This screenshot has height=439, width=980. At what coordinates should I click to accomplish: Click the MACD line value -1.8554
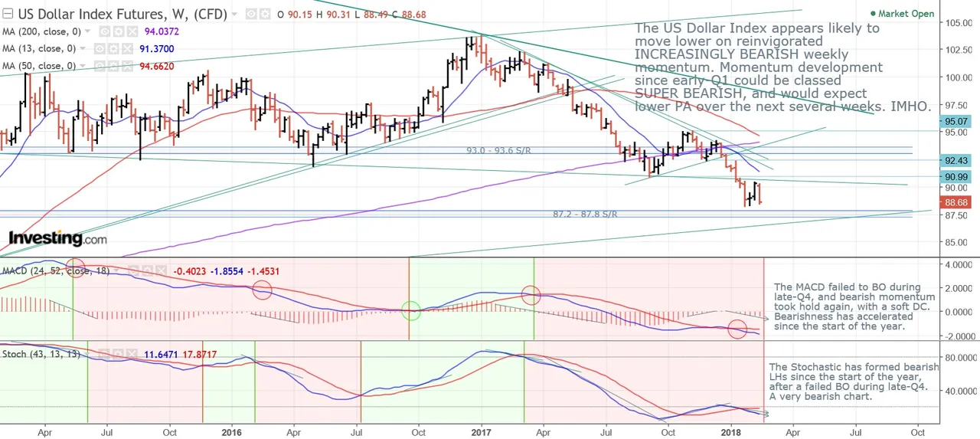click(x=227, y=271)
